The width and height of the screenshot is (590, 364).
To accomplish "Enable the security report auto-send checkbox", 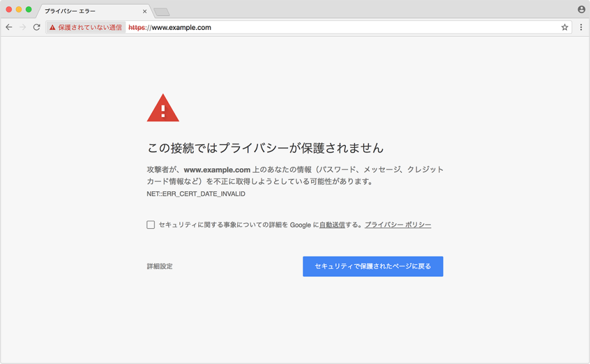I will (x=151, y=224).
